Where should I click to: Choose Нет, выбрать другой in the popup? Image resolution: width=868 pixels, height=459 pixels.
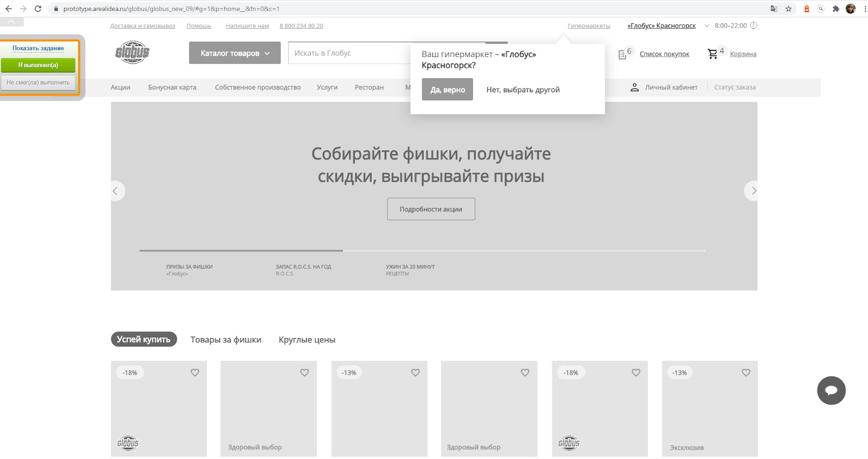pyautogui.click(x=523, y=90)
